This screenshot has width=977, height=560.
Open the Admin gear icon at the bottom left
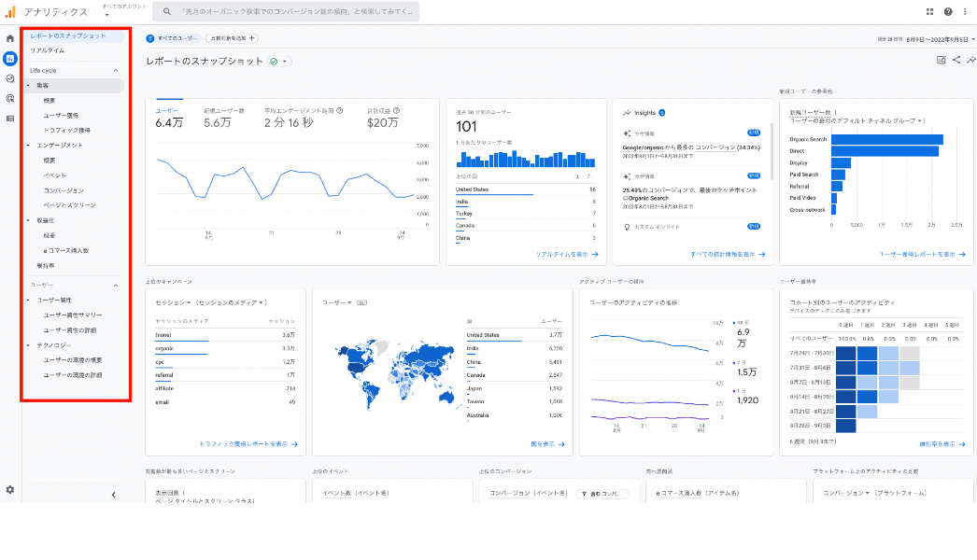(10, 490)
